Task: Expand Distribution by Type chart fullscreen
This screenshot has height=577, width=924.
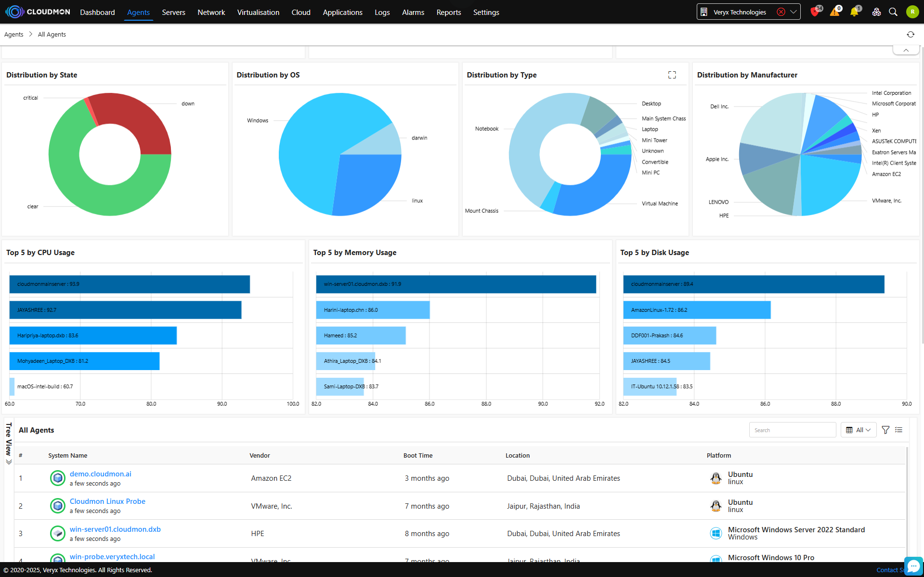Action: point(672,75)
